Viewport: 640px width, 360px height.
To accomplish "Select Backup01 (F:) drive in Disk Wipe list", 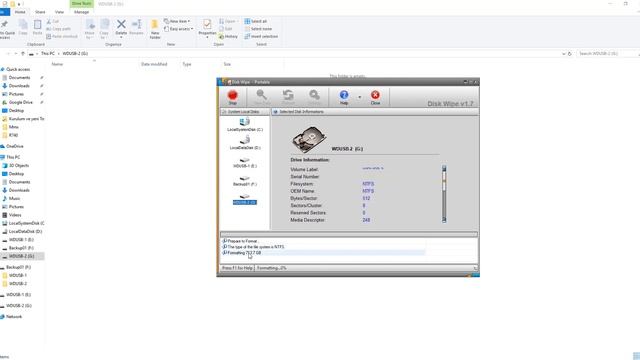I will (245, 181).
